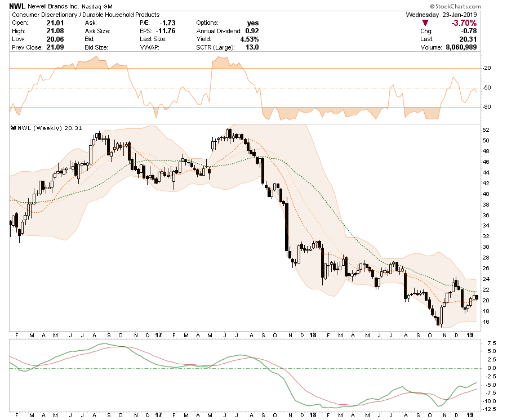Click the Low value 20.06

pyautogui.click(x=55, y=39)
